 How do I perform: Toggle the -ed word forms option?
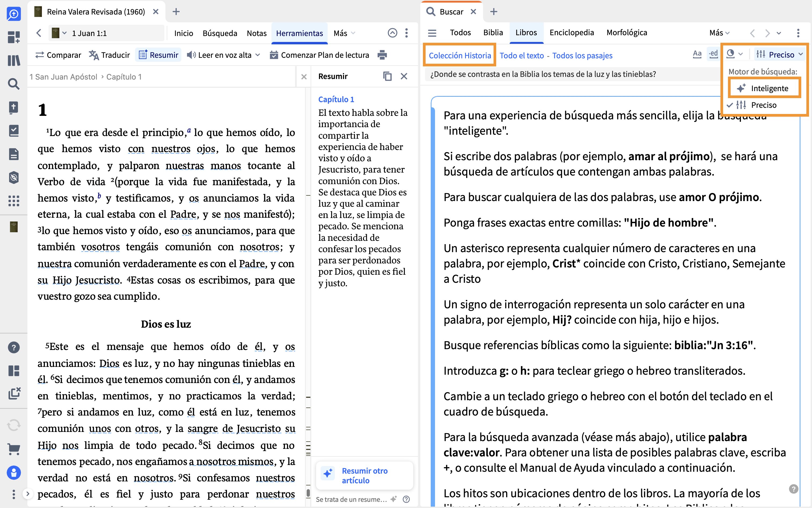[x=713, y=54]
